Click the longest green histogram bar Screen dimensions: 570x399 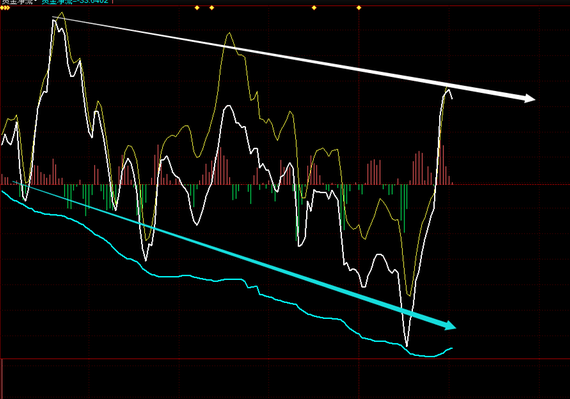pos(404,208)
